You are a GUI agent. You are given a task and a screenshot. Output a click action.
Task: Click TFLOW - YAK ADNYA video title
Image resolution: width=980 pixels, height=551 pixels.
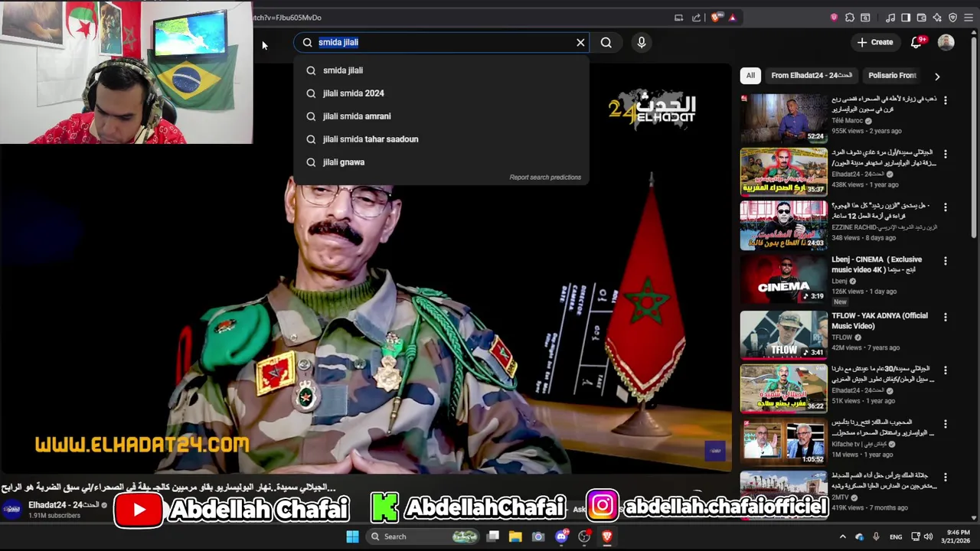tap(880, 321)
